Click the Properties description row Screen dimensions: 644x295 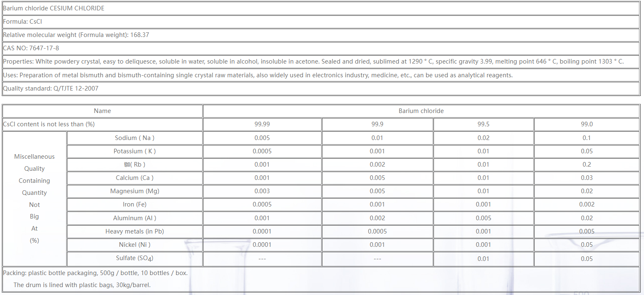pyautogui.click(x=313, y=61)
